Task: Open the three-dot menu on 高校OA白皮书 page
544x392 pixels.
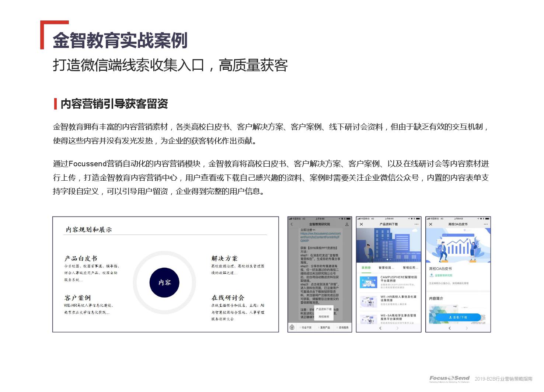Action: pos(486,224)
